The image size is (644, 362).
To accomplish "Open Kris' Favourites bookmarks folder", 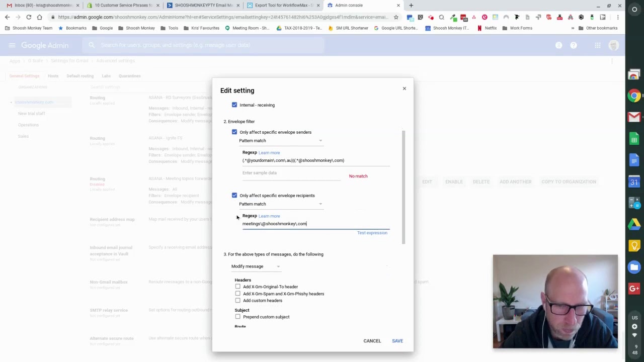I will tap(201, 28).
